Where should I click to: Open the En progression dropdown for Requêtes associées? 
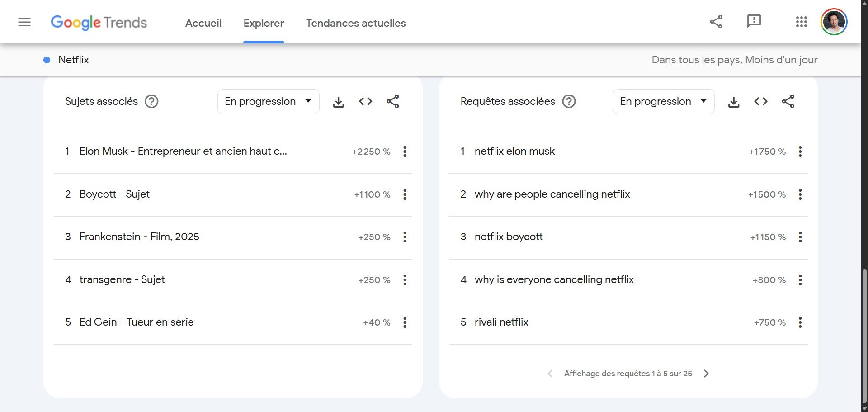pyautogui.click(x=663, y=101)
